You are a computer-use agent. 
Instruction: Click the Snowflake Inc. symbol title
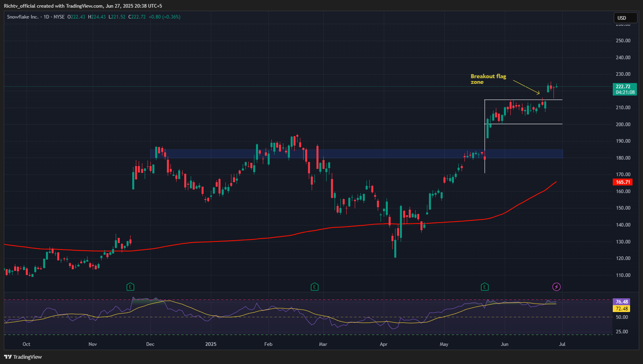[x=23, y=17]
